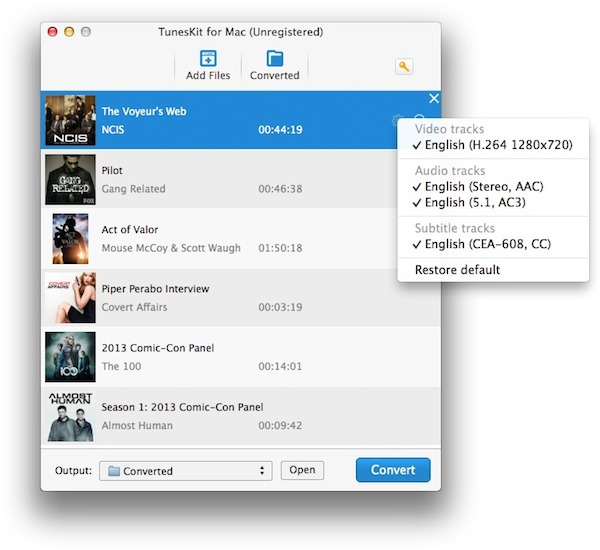The width and height of the screenshot is (600, 550).
Task: Close window with red button
Action: pyautogui.click(x=52, y=31)
